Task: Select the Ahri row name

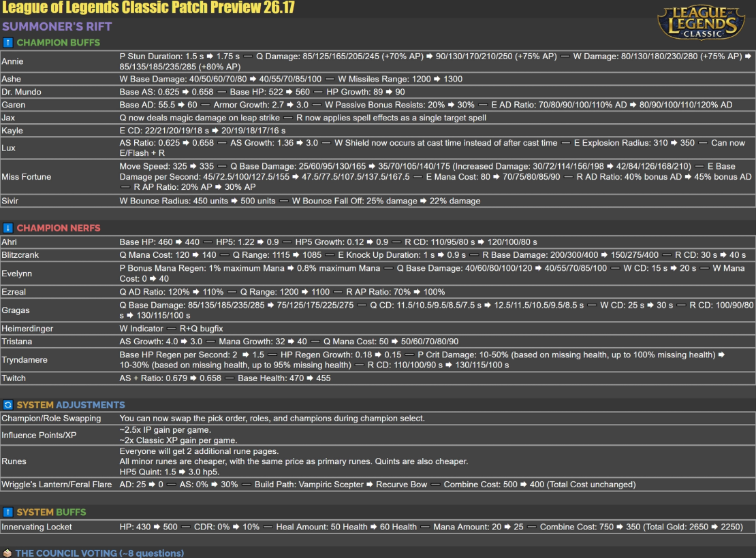Action: [9, 242]
